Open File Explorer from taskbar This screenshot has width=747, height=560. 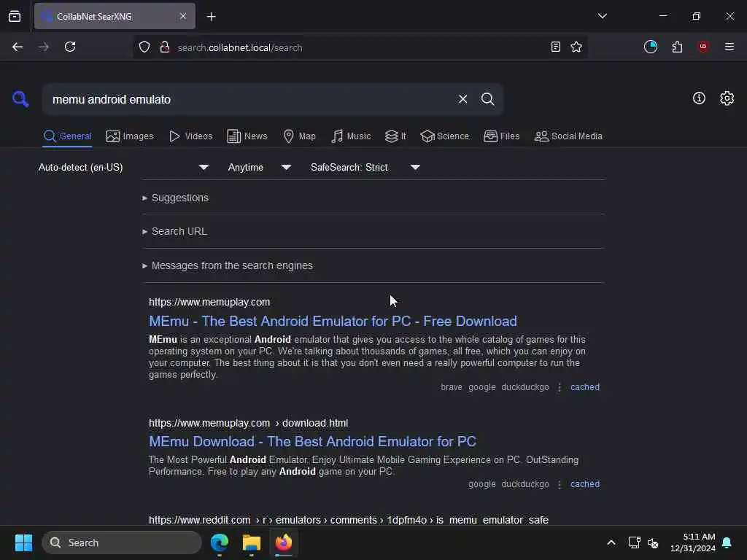click(252, 542)
